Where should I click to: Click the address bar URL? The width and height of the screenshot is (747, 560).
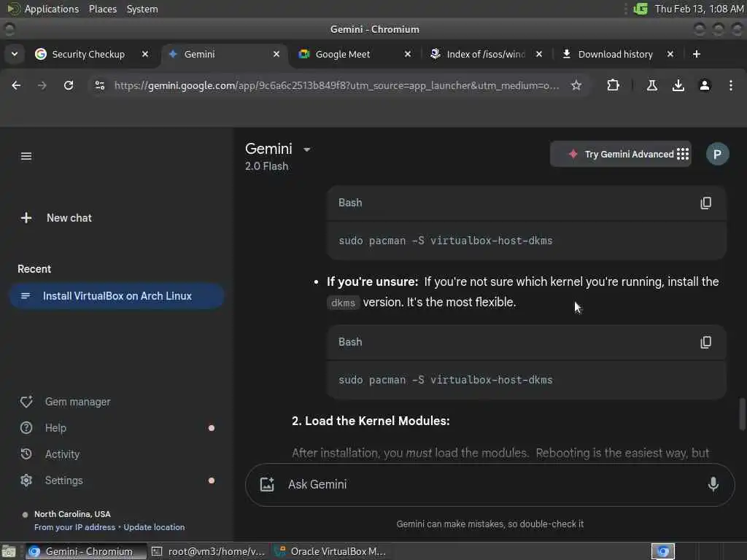tap(336, 86)
